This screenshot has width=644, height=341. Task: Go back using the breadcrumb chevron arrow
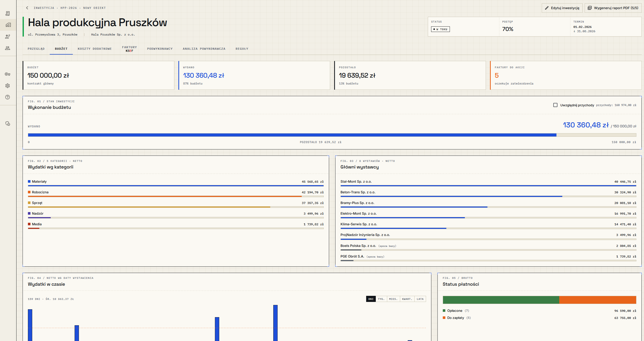click(x=27, y=8)
